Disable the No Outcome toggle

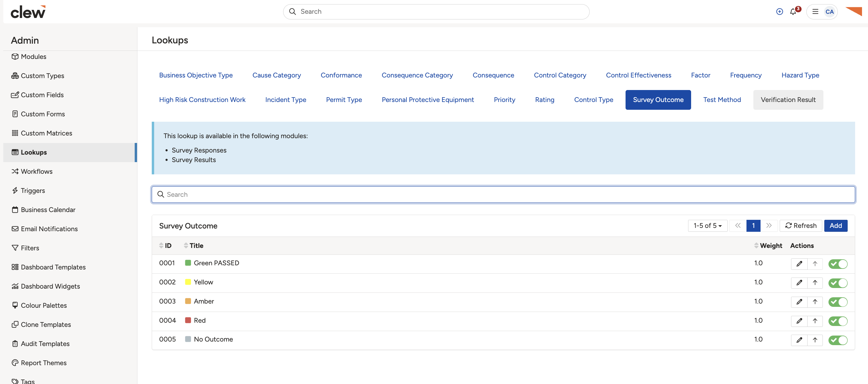(838, 340)
